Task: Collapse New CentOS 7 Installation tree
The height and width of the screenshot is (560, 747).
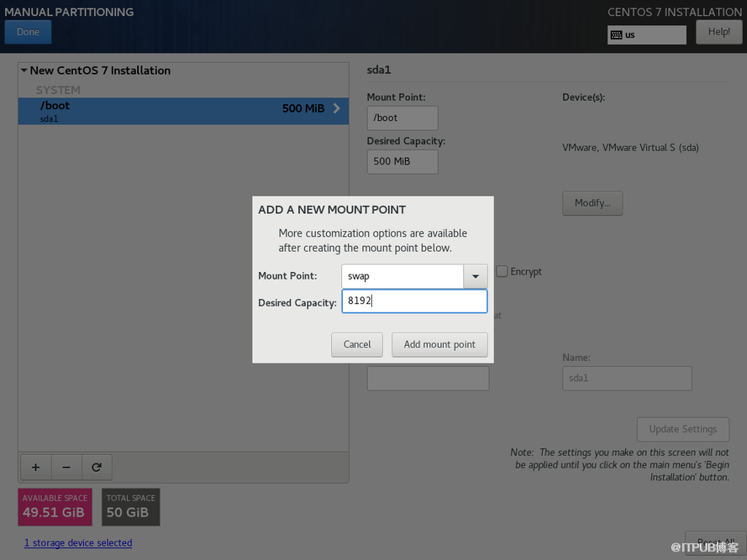Action: click(x=24, y=71)
